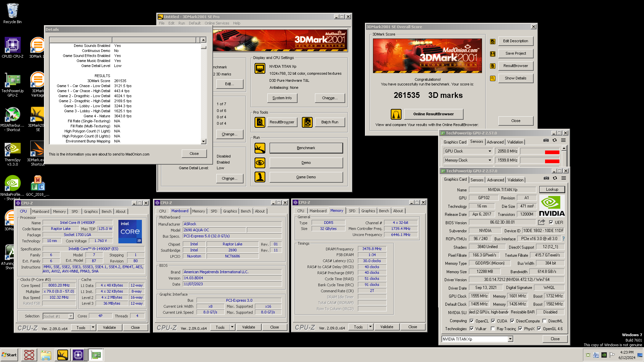Click Validate in CPU-Z Memory window
Image resolution: width=644 pixels, height=362 pixels.
387,327
